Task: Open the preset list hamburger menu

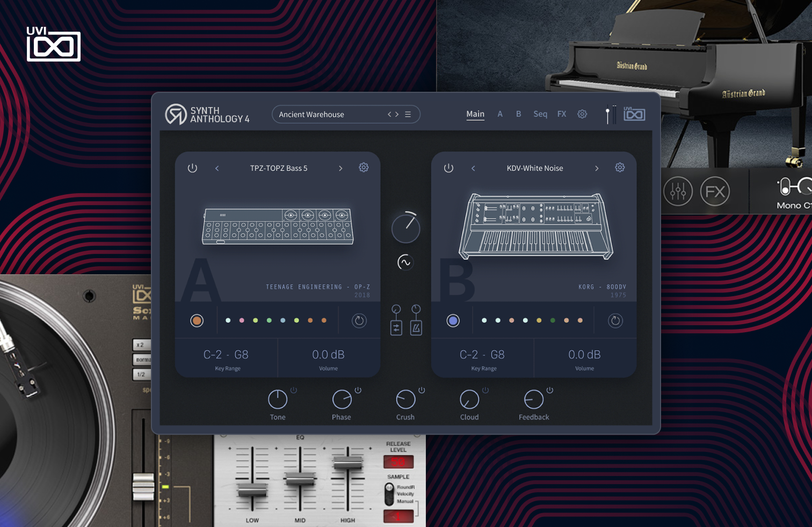Action: click(x=408, y=114)
